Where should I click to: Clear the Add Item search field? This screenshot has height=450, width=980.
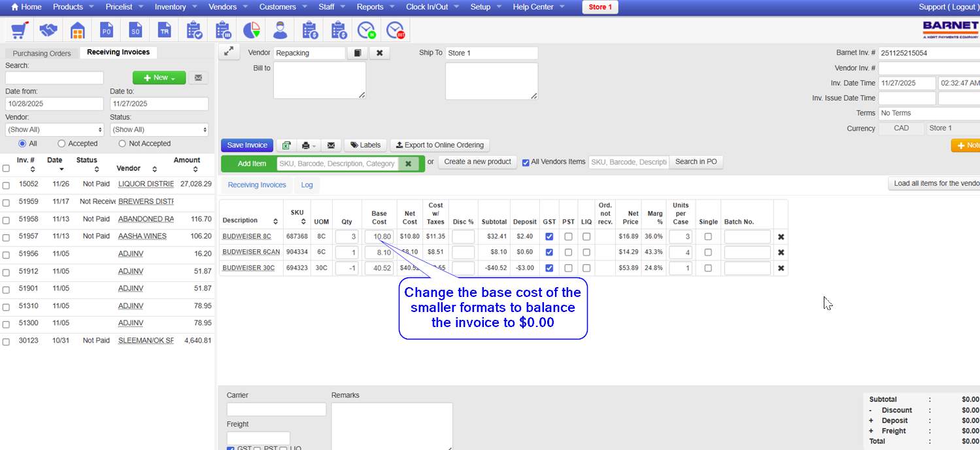click(x=408, y=164)
